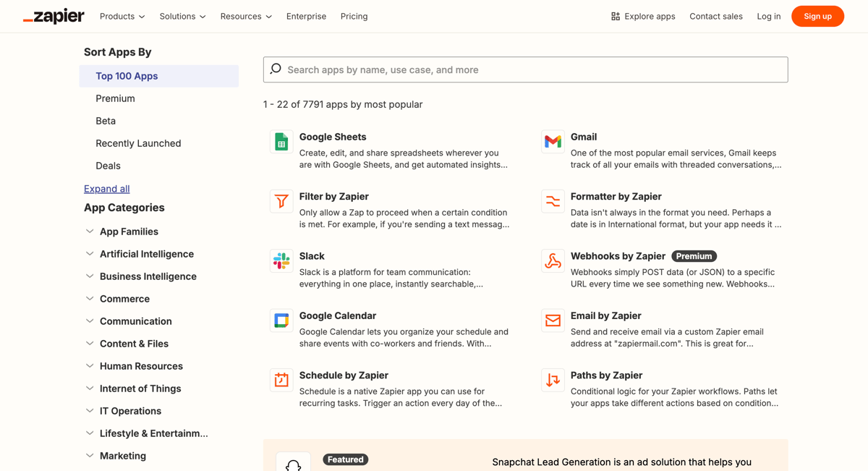Click the Webhooks by Zapier icon
Screen dimensions: 868x471
point(553,261)
